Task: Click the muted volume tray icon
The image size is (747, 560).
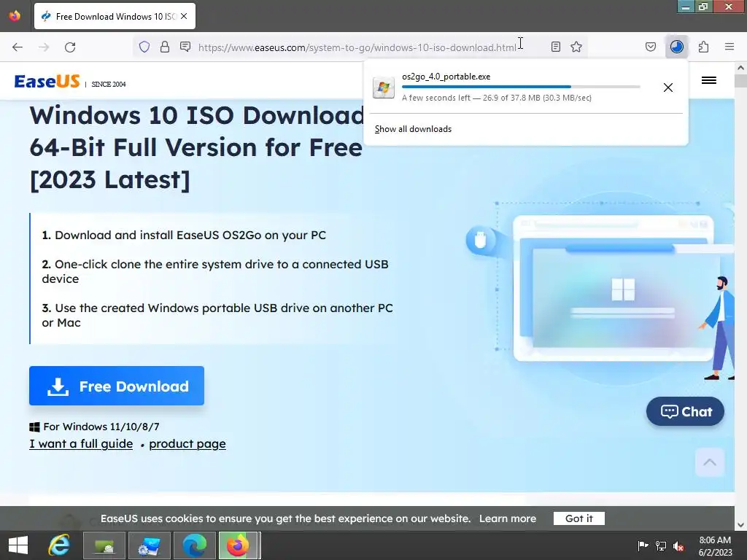Action: pyautogui.click(x=678, y=545)
